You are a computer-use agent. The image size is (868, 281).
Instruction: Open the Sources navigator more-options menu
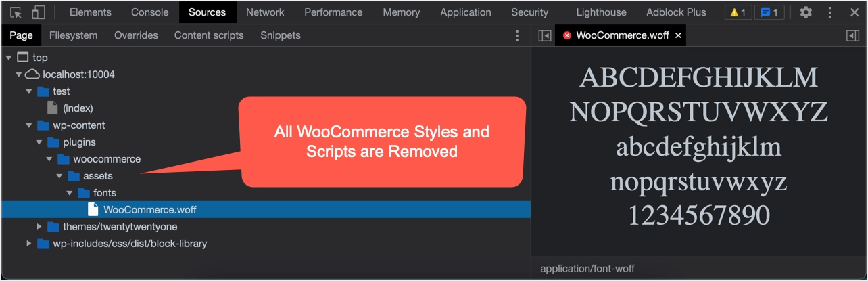tap(517, 35)
